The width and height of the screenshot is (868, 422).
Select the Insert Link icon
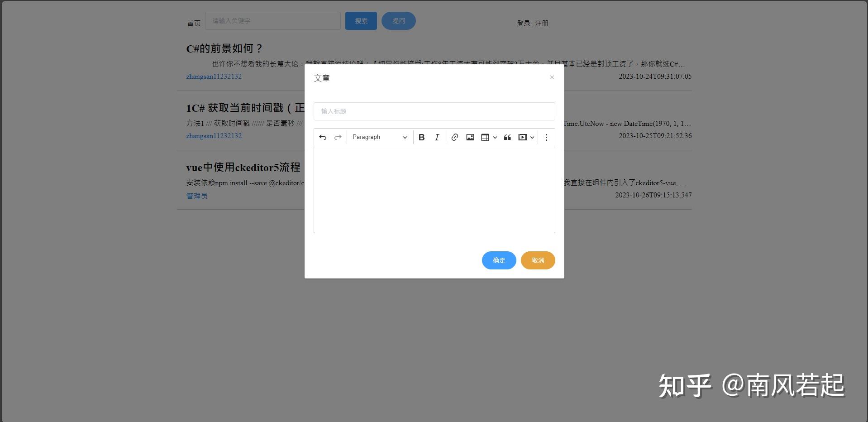[x=454, y=137]
